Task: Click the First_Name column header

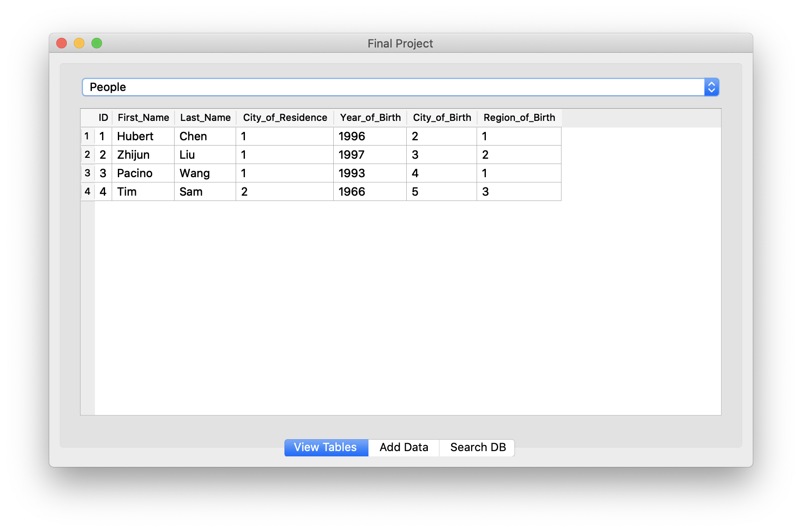Action: pyautogui.click(x=143, y=118)
